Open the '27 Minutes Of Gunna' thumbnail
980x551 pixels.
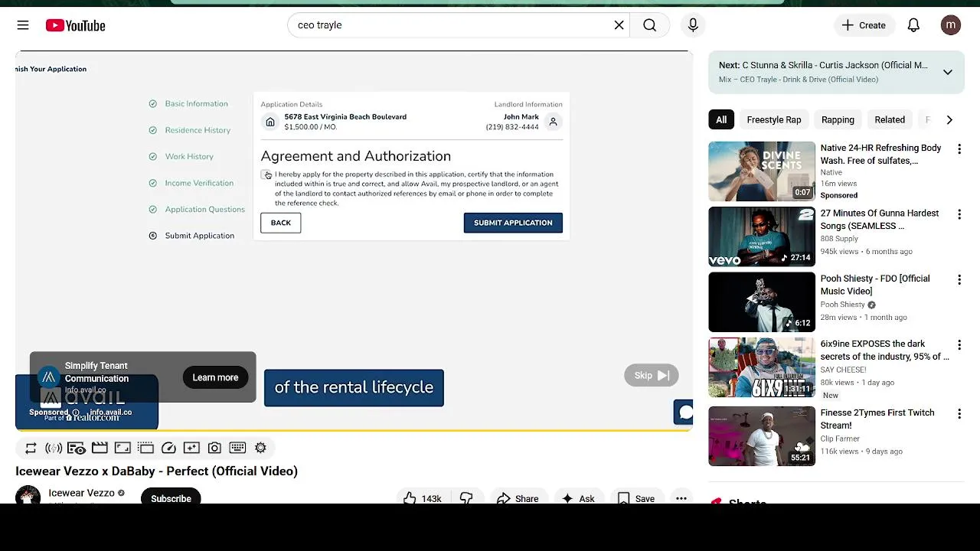coord(762,236)
